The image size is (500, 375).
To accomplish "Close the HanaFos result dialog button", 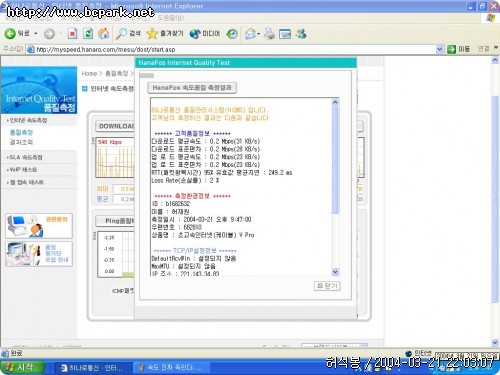I will [x=327, y=286].
